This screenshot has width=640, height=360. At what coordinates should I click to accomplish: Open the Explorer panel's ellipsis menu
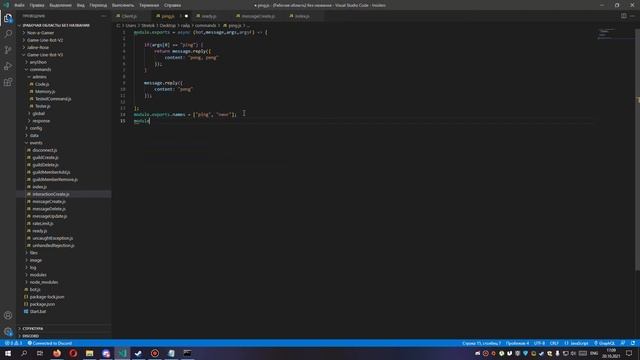pos(104,16)
